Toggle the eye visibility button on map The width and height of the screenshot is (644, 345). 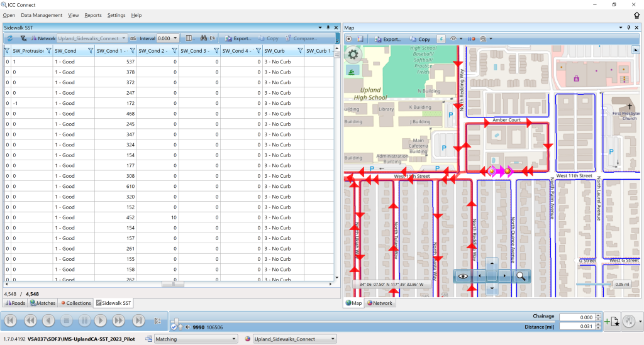coord(463,275)
